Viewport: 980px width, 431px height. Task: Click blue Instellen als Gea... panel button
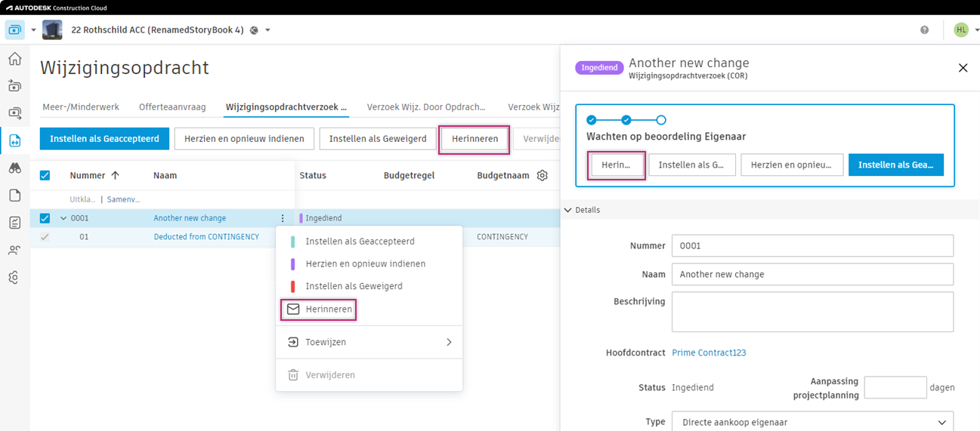tap(895, 165)
